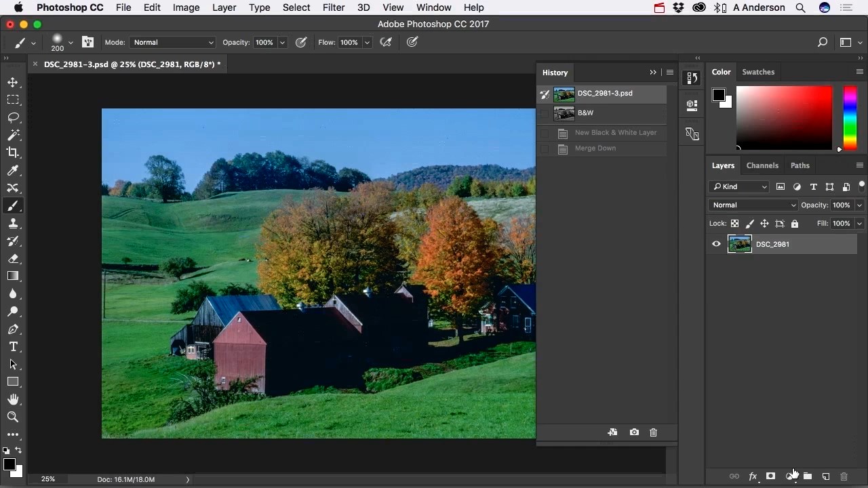Viewport: 868px width, 488px height.
Task: Select the Merge Down history state
Action: click(603, 148)
